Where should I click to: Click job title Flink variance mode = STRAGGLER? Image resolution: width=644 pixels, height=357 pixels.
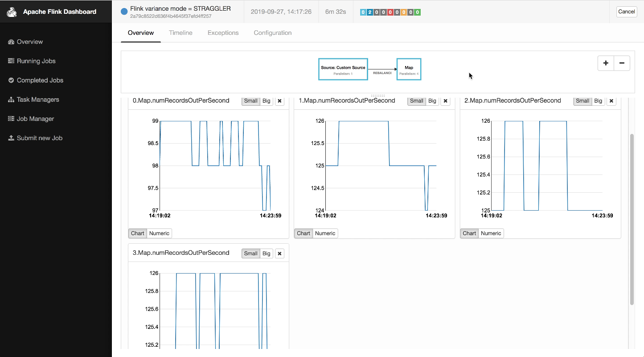(180, 8)
